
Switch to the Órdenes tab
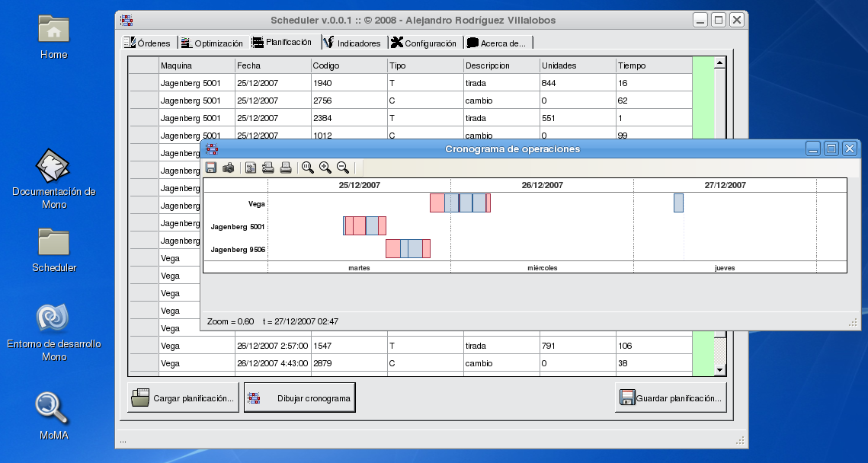pos(148,43)
